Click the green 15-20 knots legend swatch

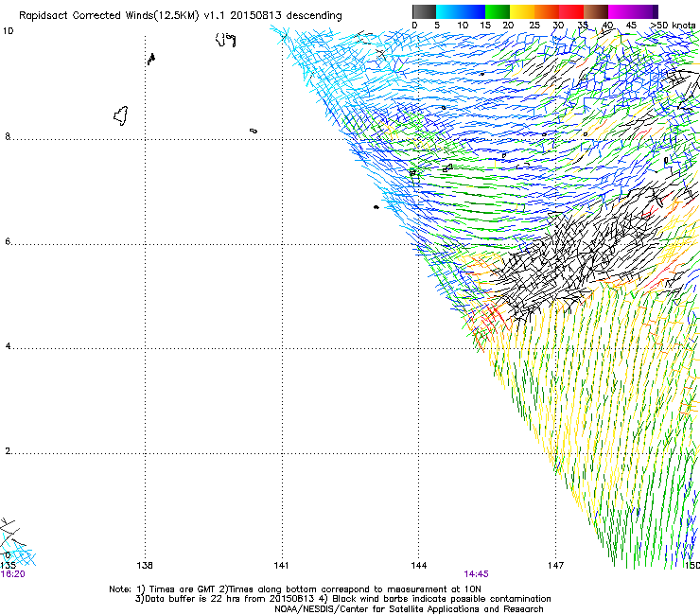click(498, 11)
